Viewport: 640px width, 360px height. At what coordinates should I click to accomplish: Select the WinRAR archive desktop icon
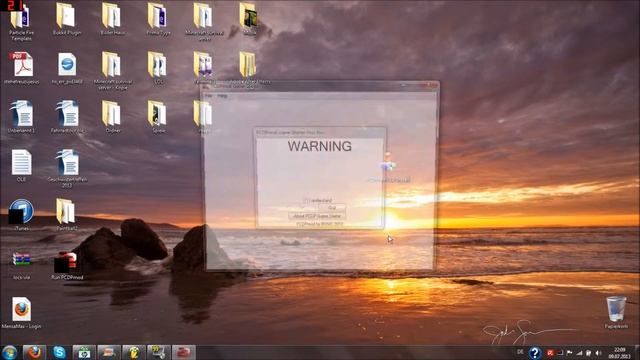click(21, 265)
